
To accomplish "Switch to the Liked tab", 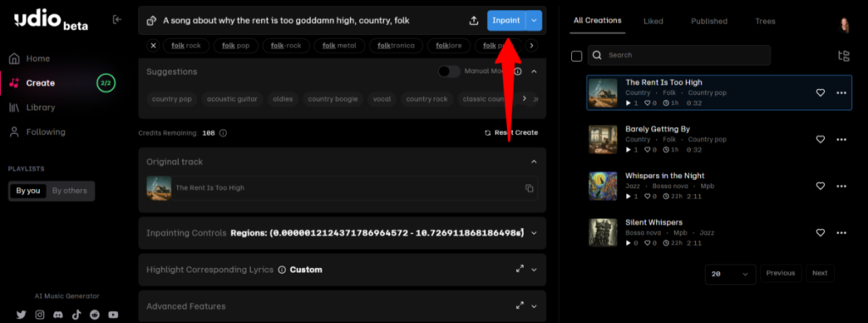I will pos(654,21).
